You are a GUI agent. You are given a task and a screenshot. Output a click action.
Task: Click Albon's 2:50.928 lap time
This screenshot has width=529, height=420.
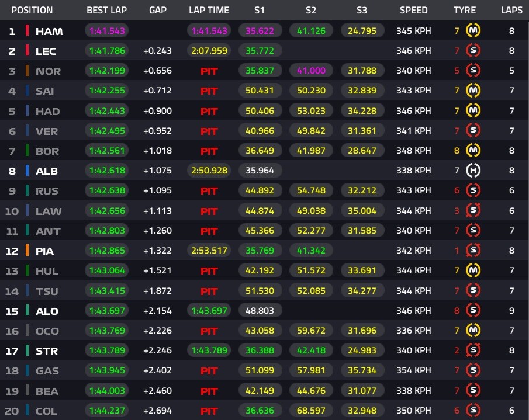[209, 171]
